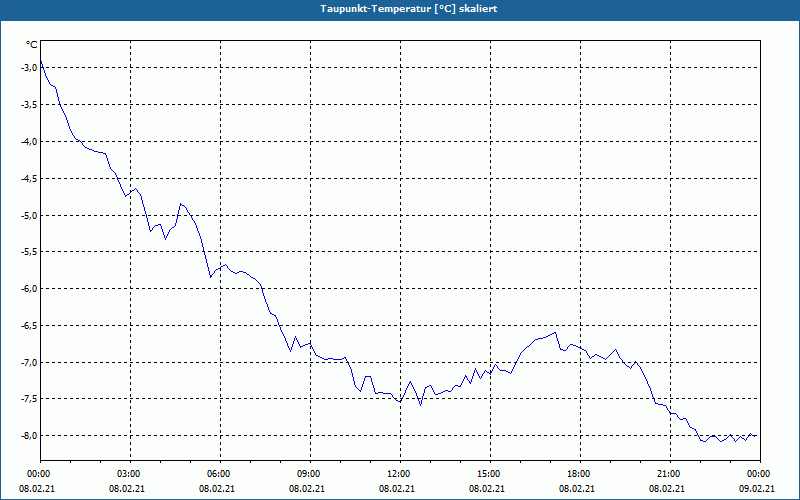
Task: Click the 15:00 time axis label
Action: pyautogui.click(x=490, y=474)
